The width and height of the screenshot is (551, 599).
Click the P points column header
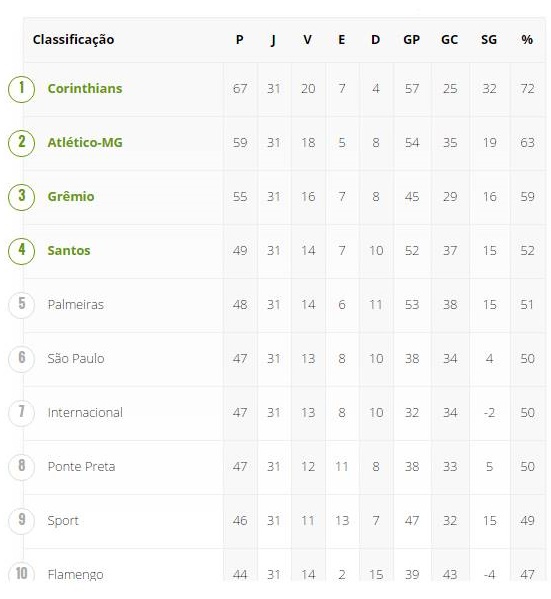[240, 40]
